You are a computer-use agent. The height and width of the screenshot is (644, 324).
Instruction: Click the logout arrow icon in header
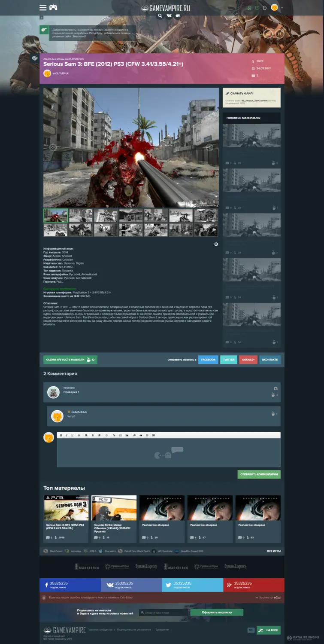tap(265, 8)
